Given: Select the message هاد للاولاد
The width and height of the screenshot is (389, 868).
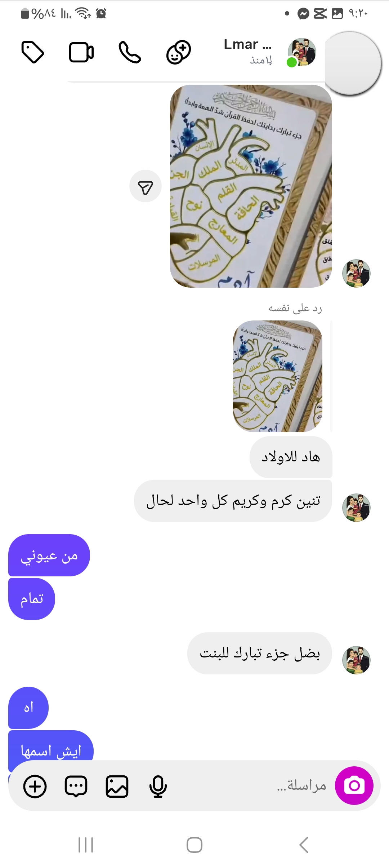Looking at the screenshot, I should click(291, 457).
